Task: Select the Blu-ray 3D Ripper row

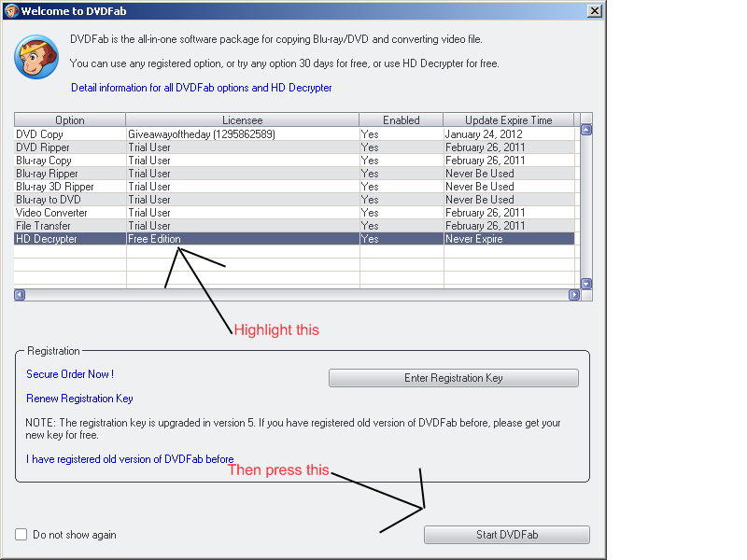Action: 294,187
